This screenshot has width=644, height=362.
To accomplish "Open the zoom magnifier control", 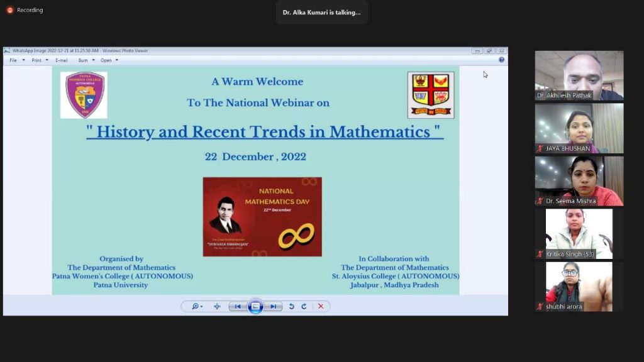I will 197,307.
